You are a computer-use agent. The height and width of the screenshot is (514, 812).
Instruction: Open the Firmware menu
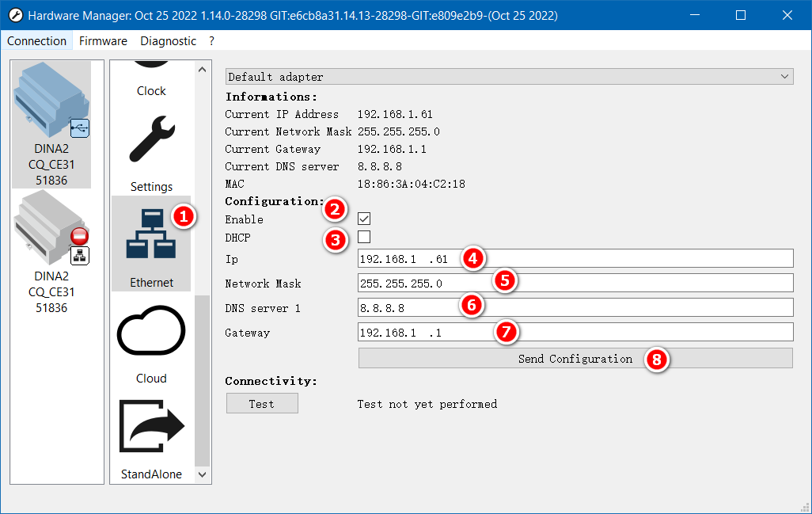click(x=103, y=41)
